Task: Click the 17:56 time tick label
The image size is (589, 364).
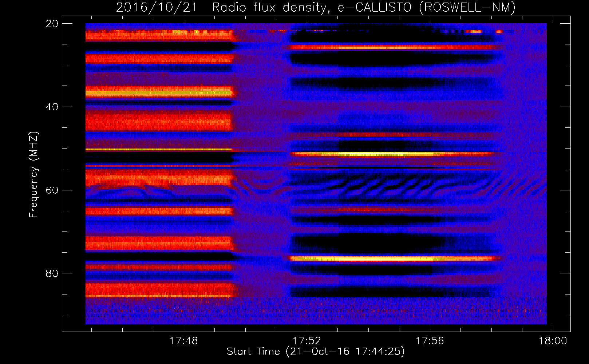Action: pyautogui.click(x=430, y=341)
